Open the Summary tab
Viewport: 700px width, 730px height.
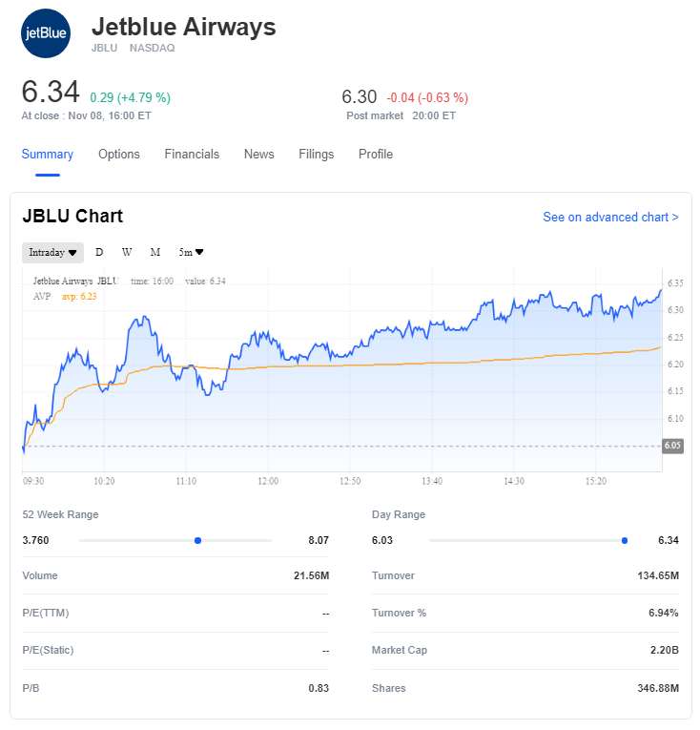[x=48, y=155]
